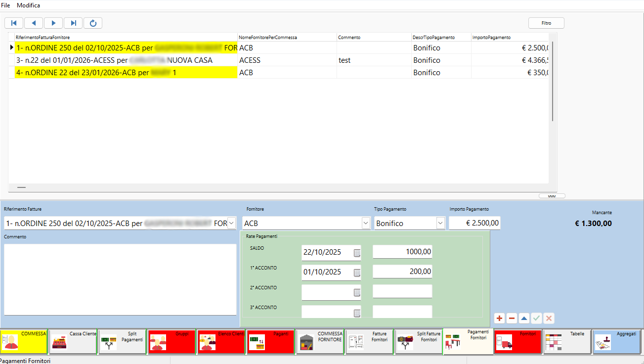The height and width of the screenshot is (364, 644).
Task: Sort by DescrTipoPagamento column header
Action: (441, 37)
